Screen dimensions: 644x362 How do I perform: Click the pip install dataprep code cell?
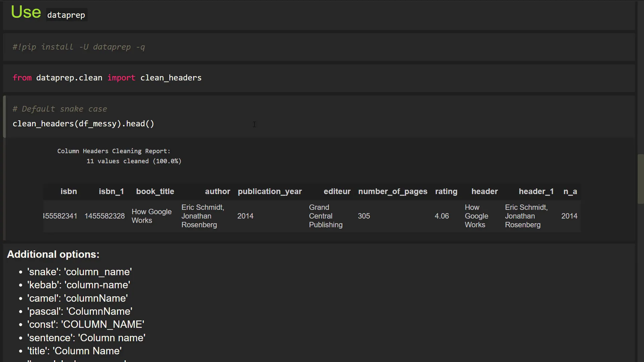[78, 47]
